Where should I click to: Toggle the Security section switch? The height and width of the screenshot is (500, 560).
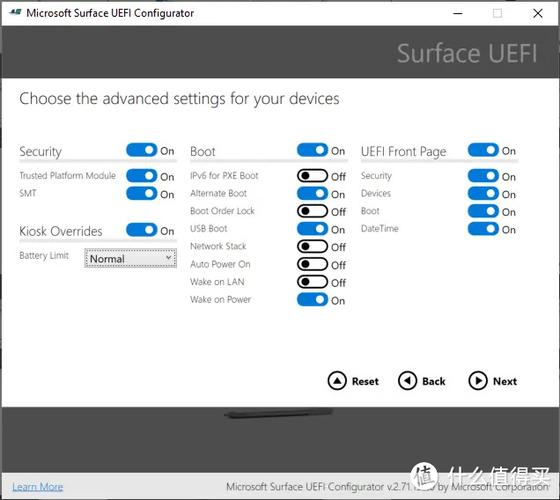point(141,150)
